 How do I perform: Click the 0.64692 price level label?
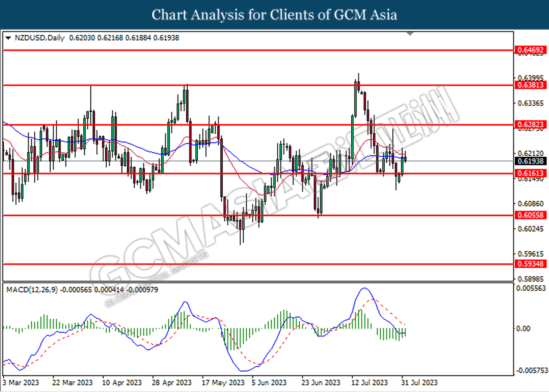click(x=530, y=50)
